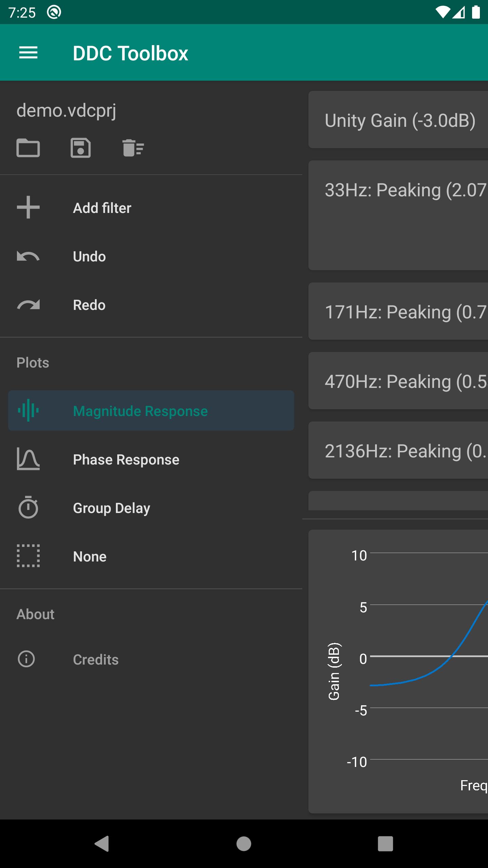Viewport: 488px width, 868px height.
Task: Open the Credits entry
Action: [151, 659]
